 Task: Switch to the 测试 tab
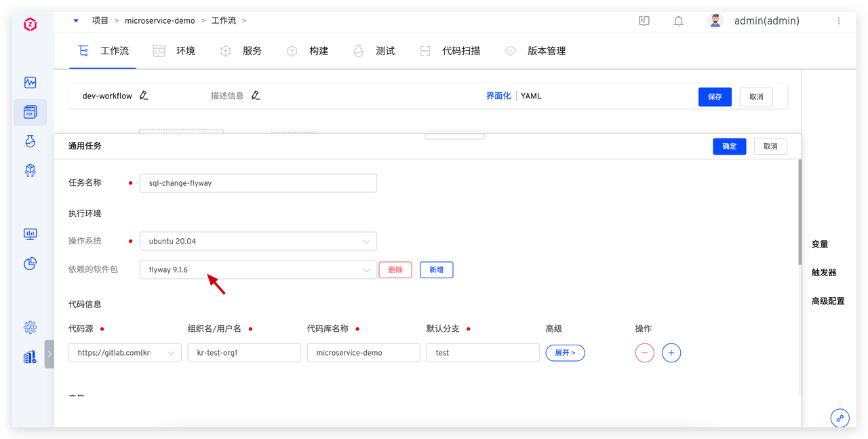[x=374, y=51]
